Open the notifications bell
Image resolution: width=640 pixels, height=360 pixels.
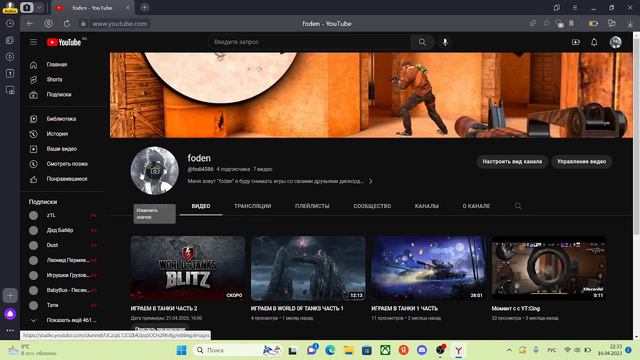[594, 42]
